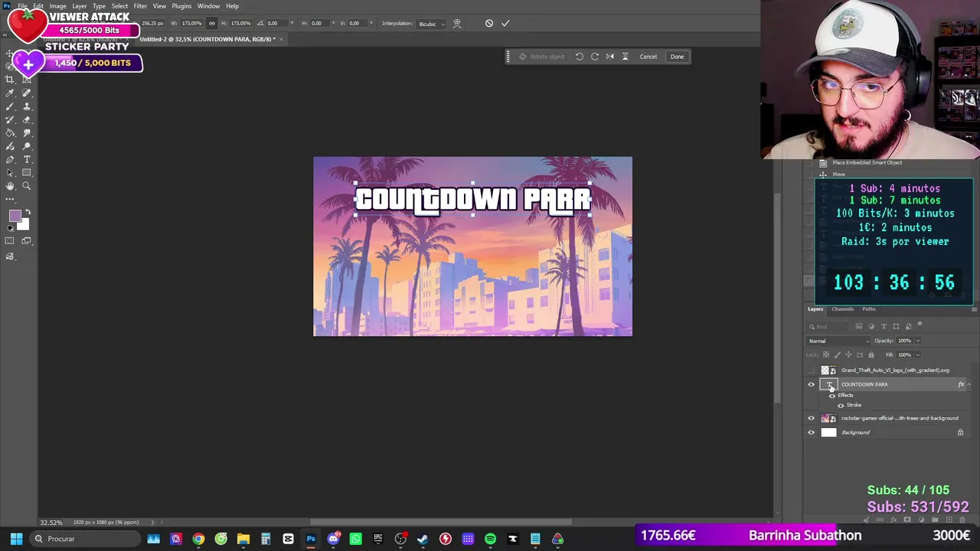Viewport: 980px width, 551px height.
Task: Hide the Background layer
Action: click(x=812, y=432)
